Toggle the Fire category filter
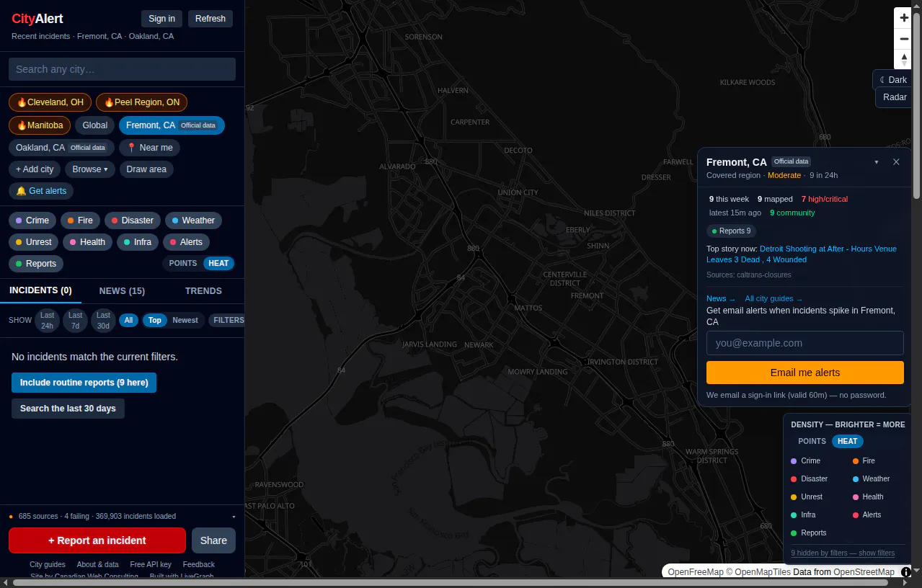The image size is (922, 588). pos(80,220)
